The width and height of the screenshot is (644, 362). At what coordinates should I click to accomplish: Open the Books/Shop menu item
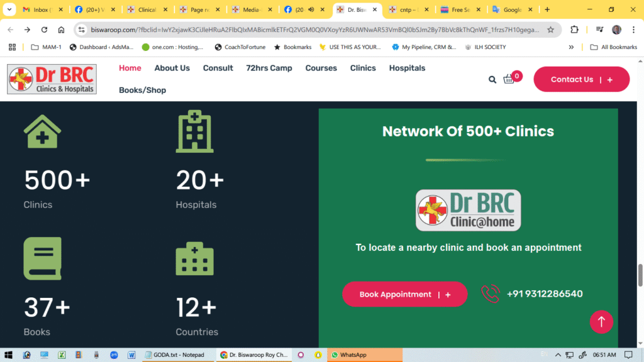click(143, 90)
